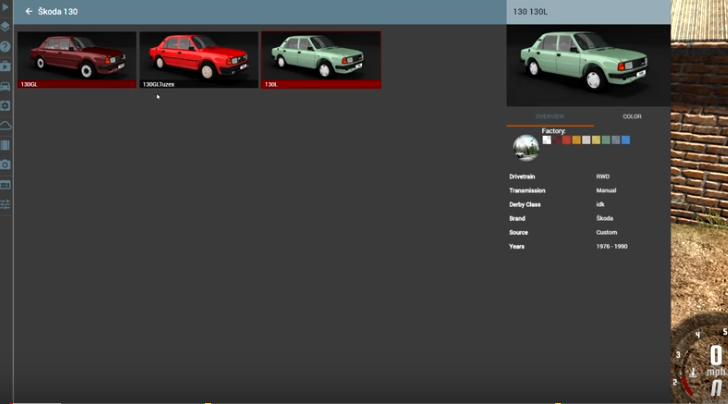Click the photo mode camera icon

(5, 165)
